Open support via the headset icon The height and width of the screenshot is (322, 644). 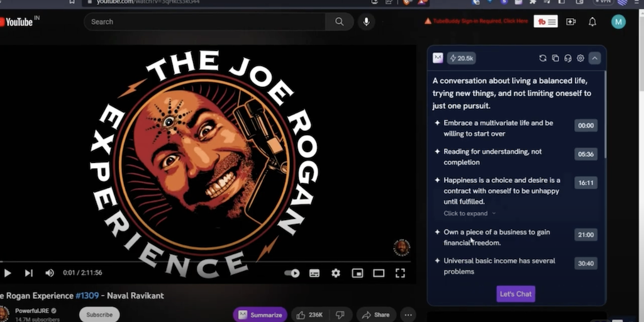568,58
